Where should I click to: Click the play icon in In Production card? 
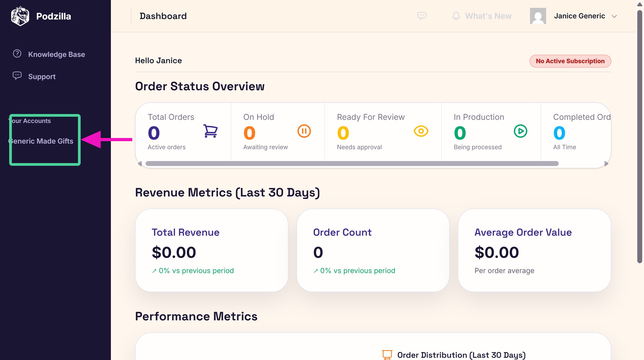coord(521,131)
